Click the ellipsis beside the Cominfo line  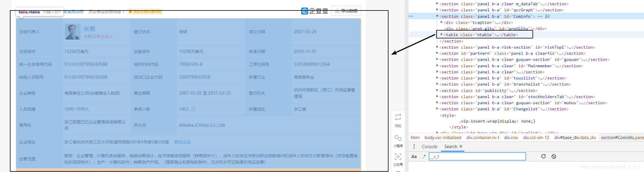(x=411, y=16)
